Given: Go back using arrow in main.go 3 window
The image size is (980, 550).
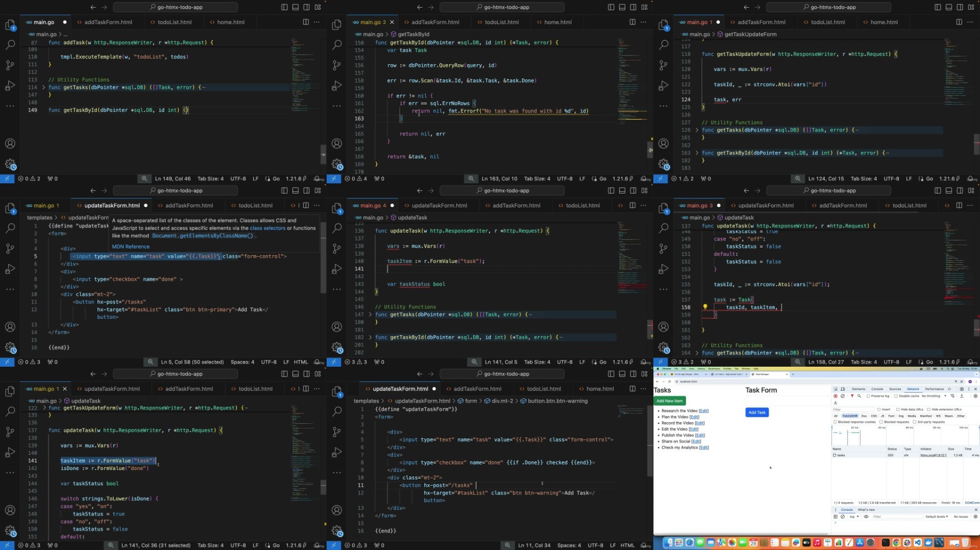Looking at the screenshot, I should click(746, 190).
